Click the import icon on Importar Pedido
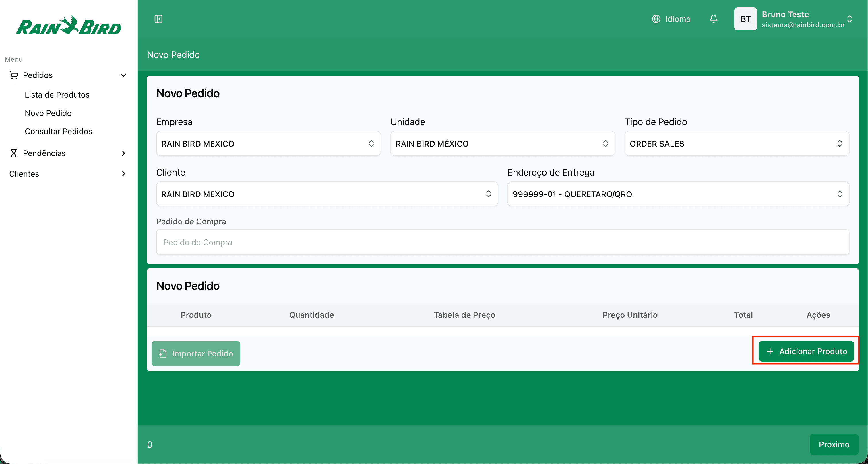Image resolution: width=868 pixels, height=464 pixels. click(x=163, y=354)
